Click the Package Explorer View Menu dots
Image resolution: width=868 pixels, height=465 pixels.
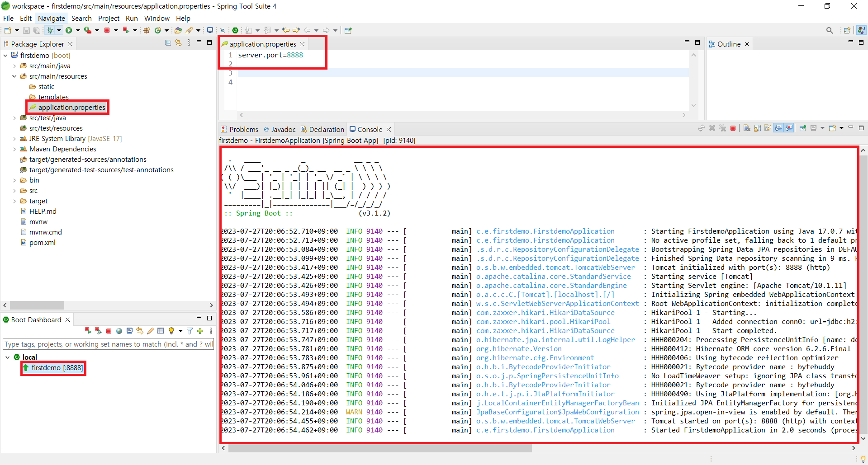(189, 43)
